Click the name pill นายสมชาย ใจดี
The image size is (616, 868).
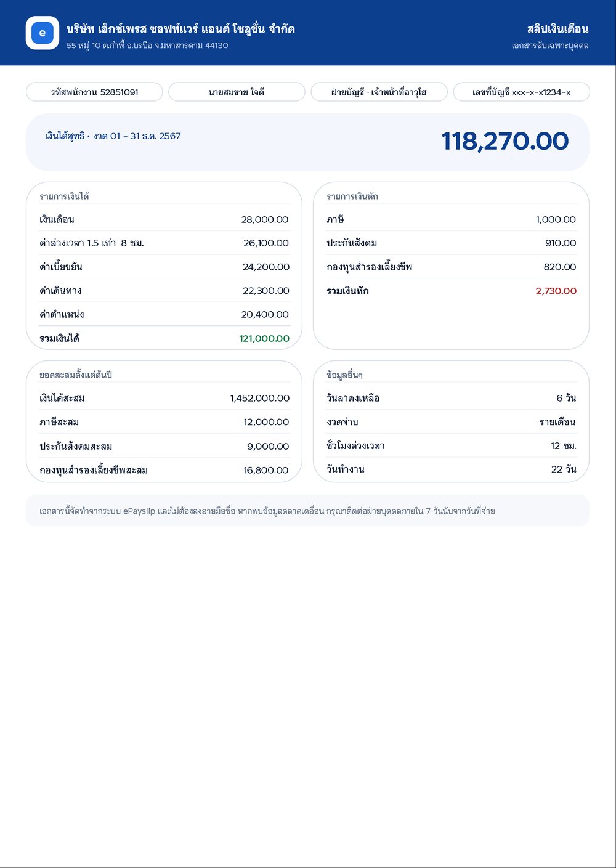[x=237, y=92]
